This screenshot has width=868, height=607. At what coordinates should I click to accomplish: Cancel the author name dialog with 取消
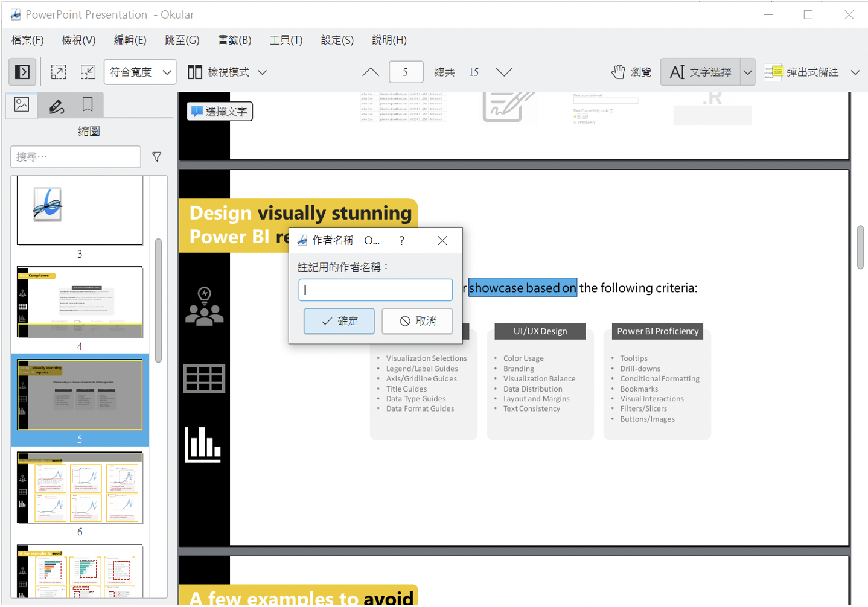point(416,320)
